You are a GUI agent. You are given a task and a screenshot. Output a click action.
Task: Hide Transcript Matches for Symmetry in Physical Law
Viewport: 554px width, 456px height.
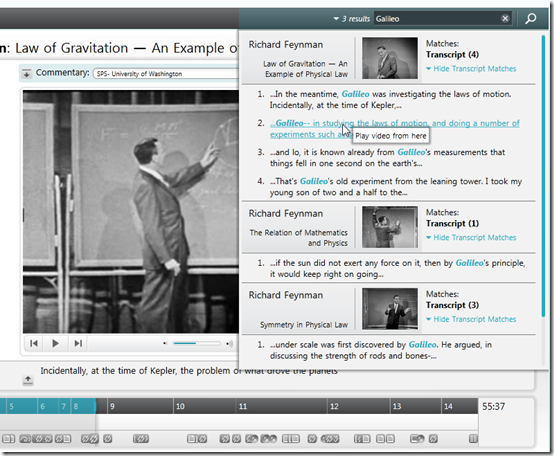coord(471,319)
